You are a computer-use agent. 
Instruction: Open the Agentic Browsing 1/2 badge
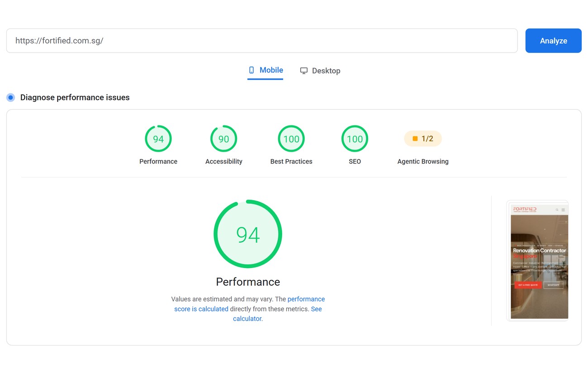[423, 139]
